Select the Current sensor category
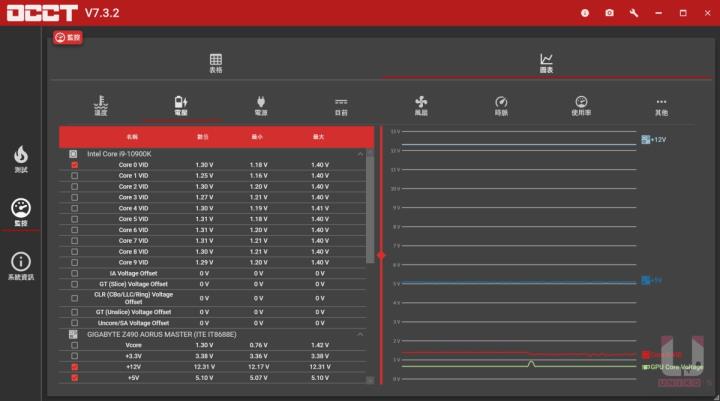This screenshot has width=720, height=401. 341,107
